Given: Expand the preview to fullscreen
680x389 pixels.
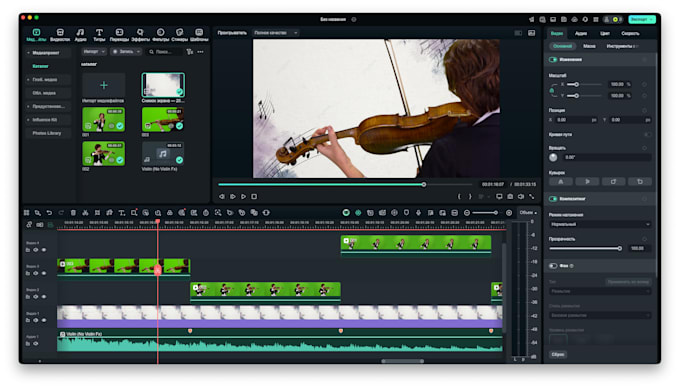Looking at the screenshot, I should [x=532, y=196].
